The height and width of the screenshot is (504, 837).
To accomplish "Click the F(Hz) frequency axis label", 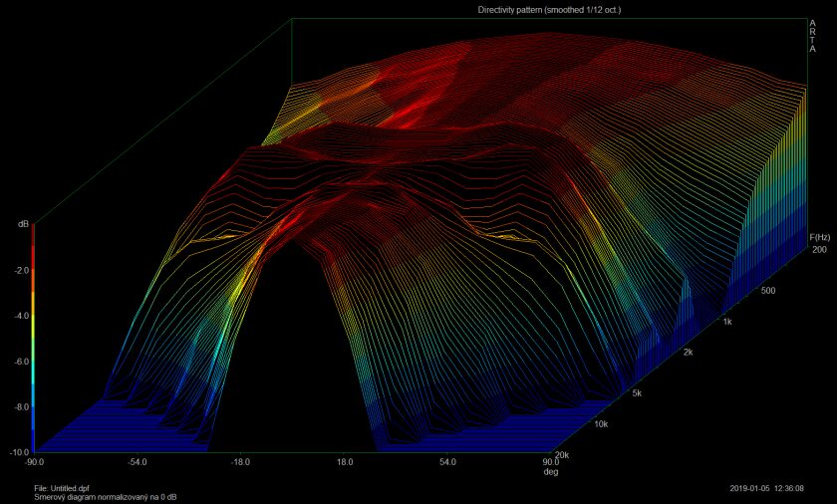I will (x=819, y=237).
